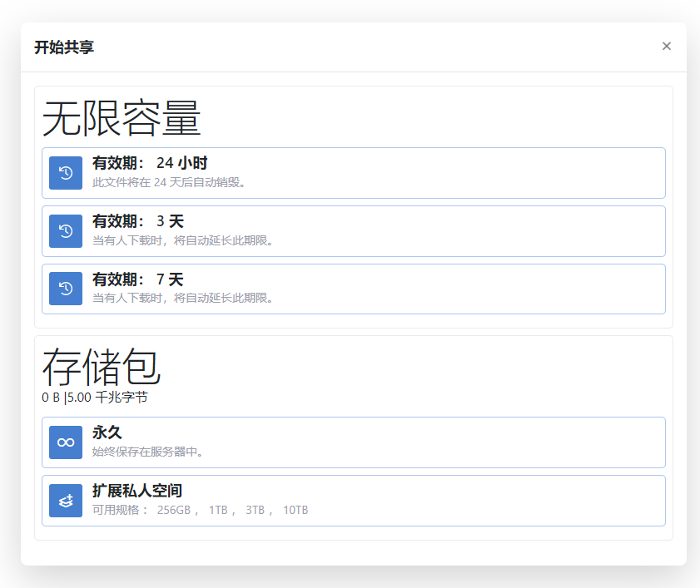Click the history icon beside 有效期 3 天

[65, 230]
